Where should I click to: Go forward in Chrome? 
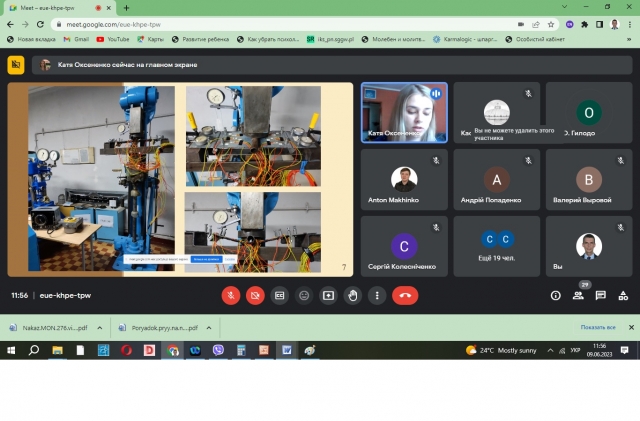25,25
